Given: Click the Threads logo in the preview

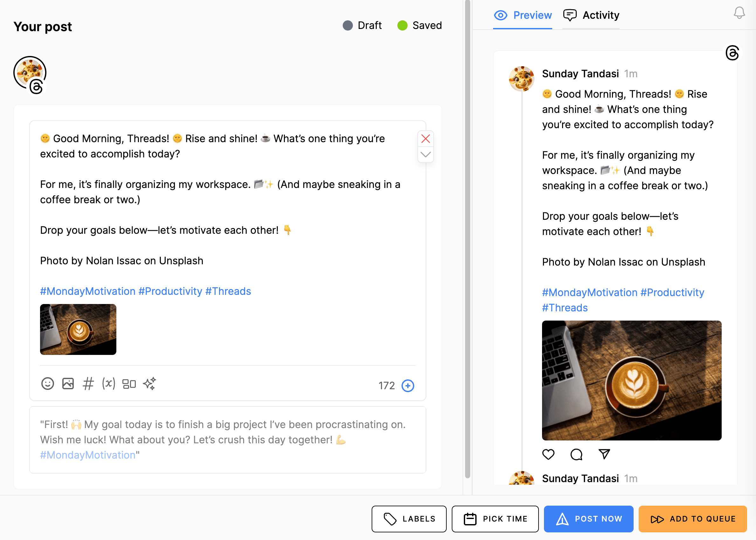Looking at the screenshot, I should tap(732, 52).
